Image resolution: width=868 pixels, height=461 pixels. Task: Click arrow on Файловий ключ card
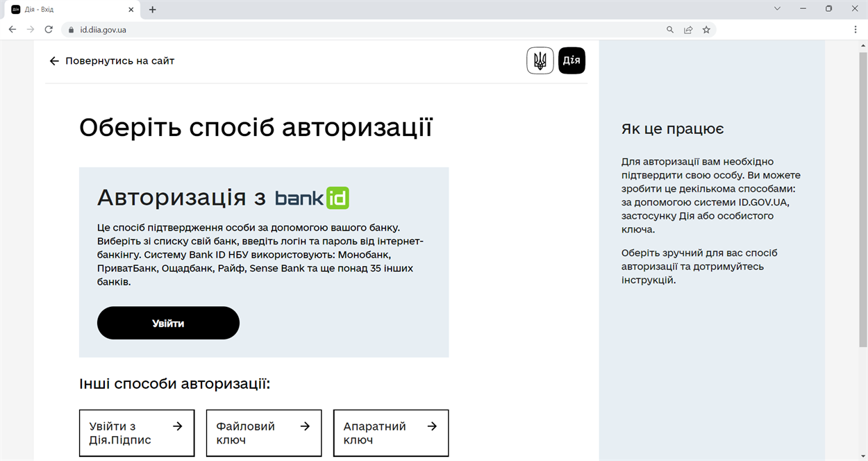click(x=305, y=426)
